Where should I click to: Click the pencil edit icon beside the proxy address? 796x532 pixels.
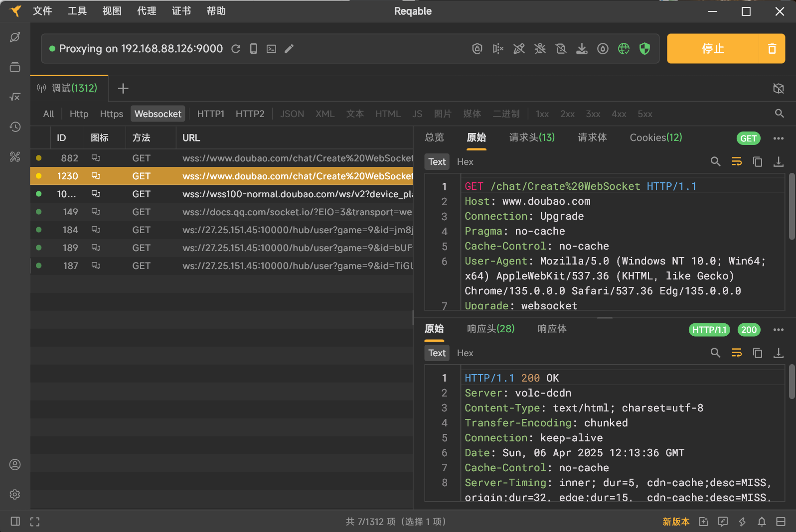[x=289, y=49]
